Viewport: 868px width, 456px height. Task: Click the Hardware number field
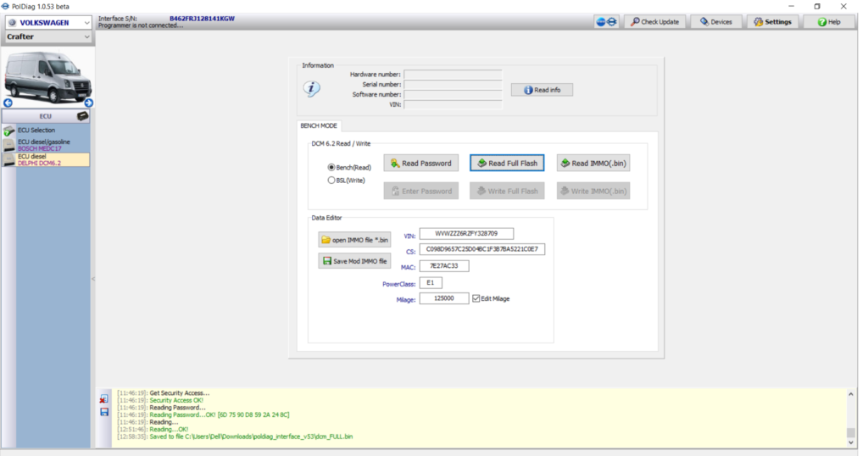click(453, 74)
